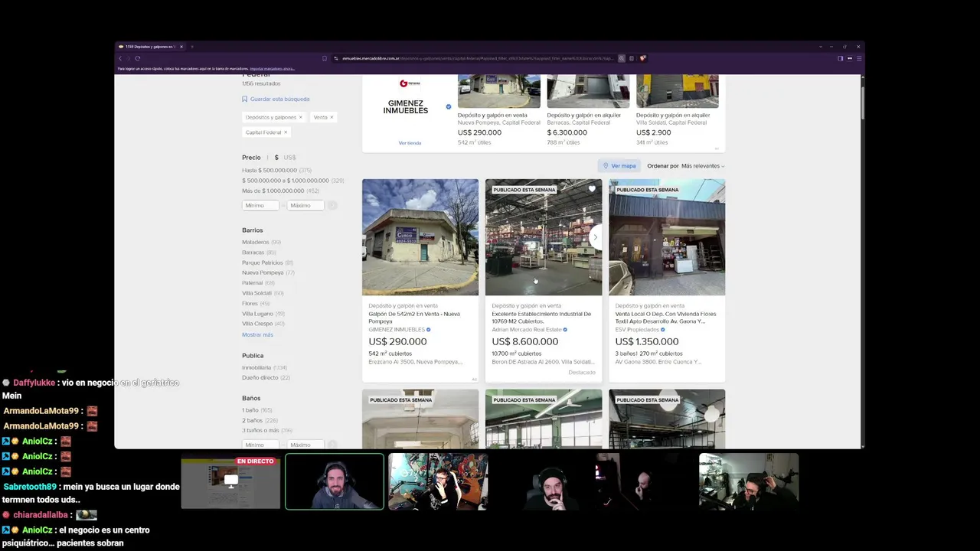Open the Ver mapa map view
The width and height of the screenshot is (980, 551).
(x=619, y=166)
